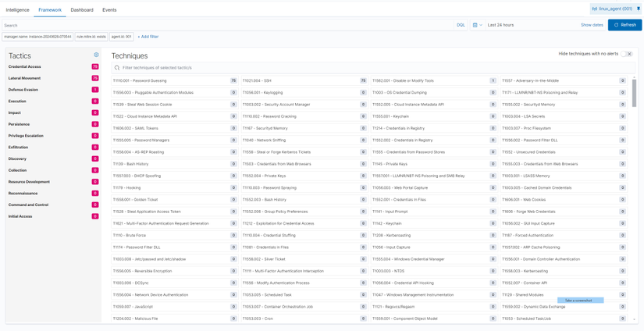This screenshot has height=331, width=644.
Task: Click the Show dates link
Action: 592,25
